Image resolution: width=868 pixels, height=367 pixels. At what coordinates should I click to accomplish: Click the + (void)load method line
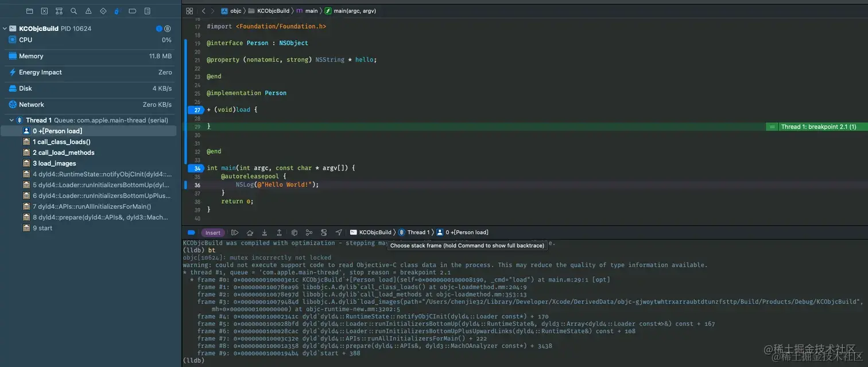(232, 110)
